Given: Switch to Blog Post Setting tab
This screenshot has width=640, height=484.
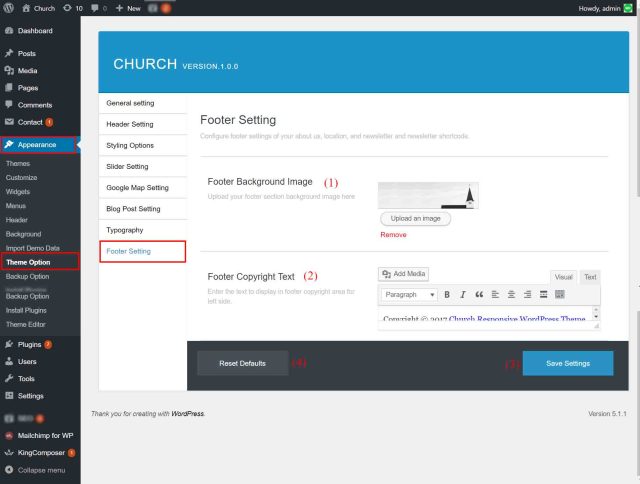Looking at the screenshot, I should click(143, 209).
